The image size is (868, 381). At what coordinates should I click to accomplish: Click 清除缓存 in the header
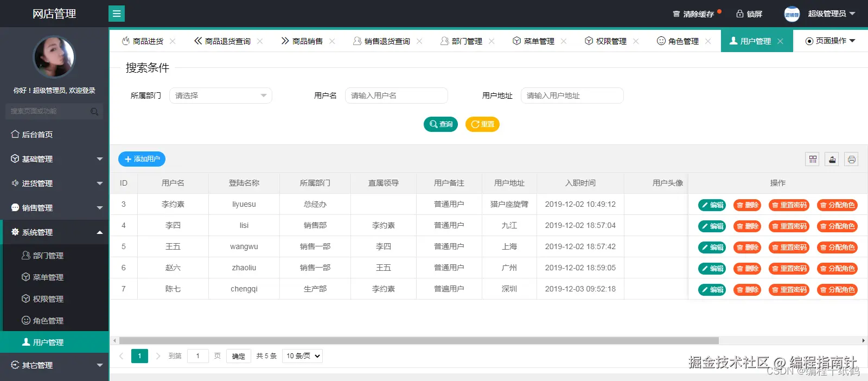[x=694, y=14]
